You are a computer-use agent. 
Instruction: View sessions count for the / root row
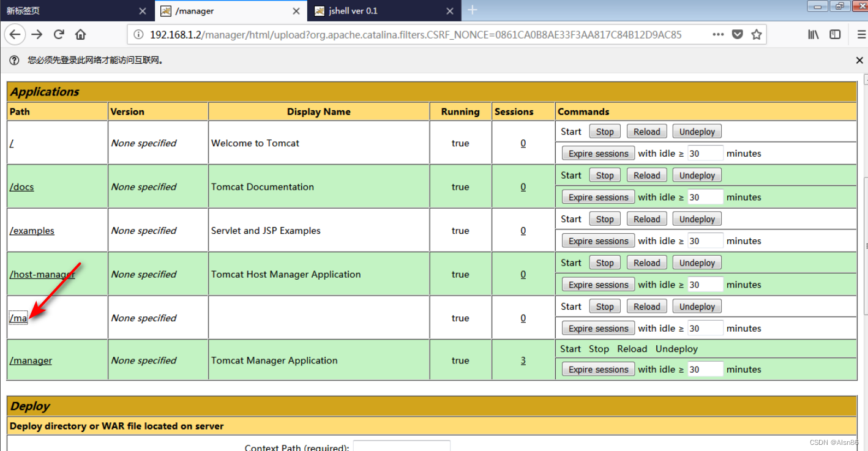point(523,143)
